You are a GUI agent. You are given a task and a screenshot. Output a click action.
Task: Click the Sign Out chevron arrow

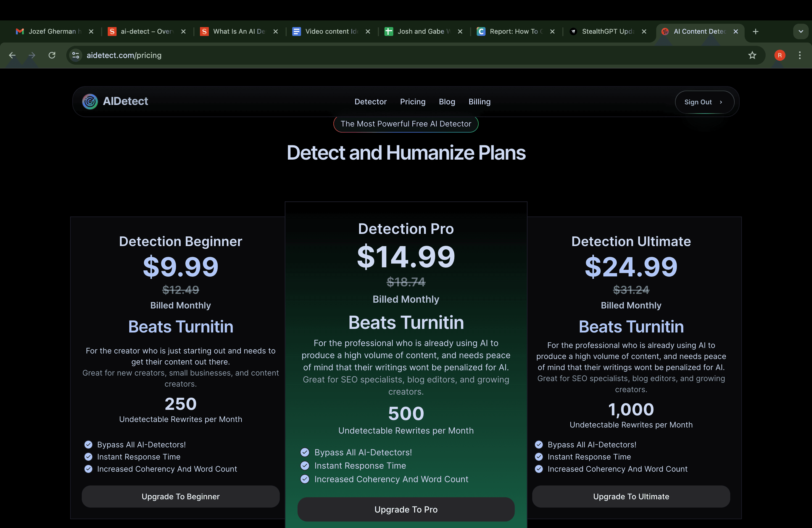tap(721, 102)
